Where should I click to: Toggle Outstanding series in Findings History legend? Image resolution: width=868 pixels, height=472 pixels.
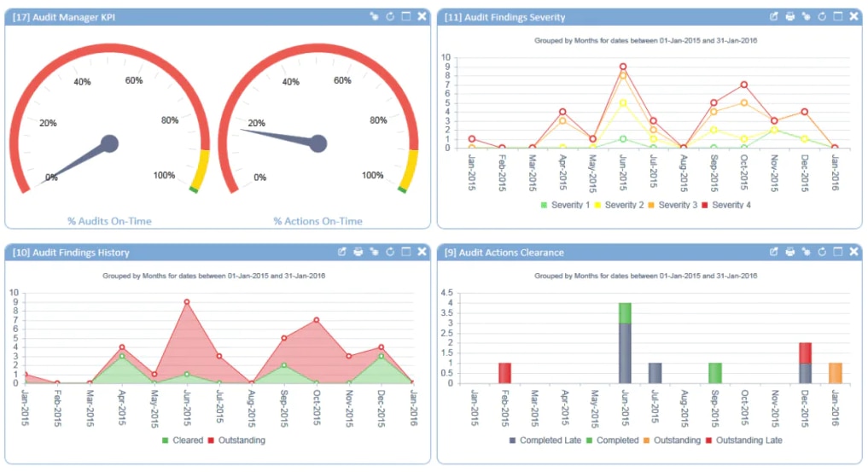point(236,440)
